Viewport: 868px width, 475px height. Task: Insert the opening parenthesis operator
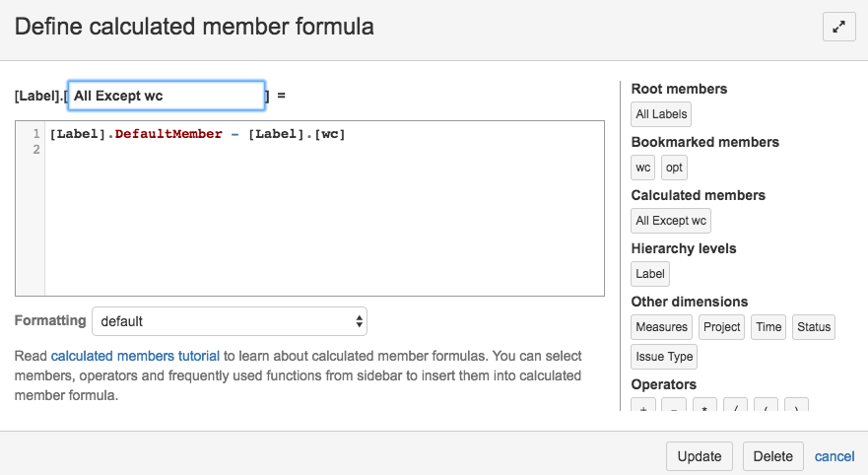(766, 406)
